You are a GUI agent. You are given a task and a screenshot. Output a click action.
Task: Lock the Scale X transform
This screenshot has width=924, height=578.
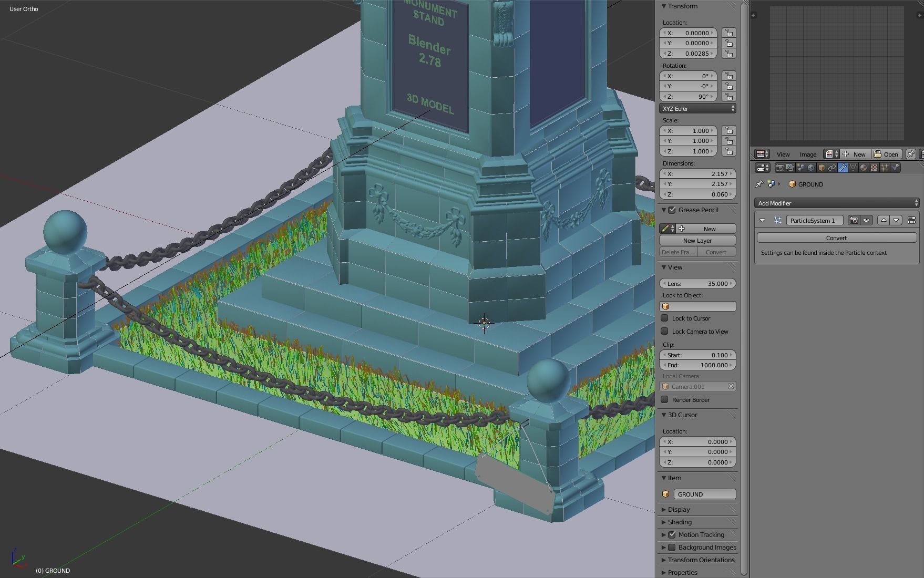tap(728, 130)
